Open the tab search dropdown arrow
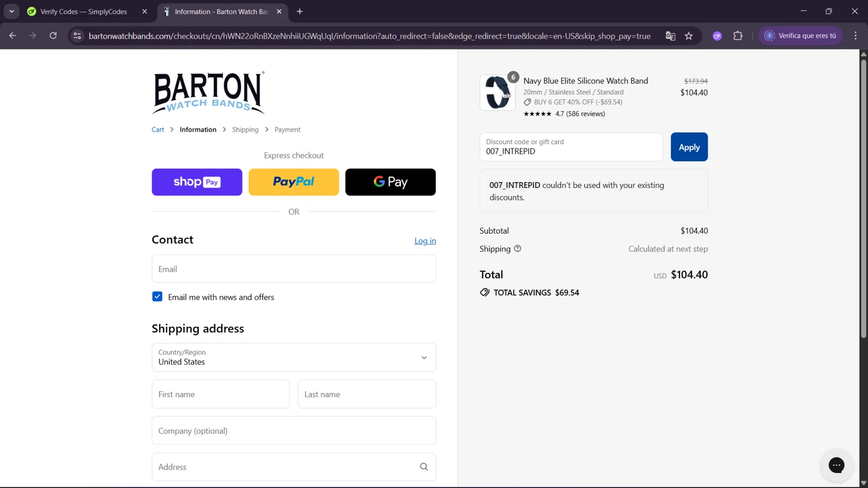 pyautogui.click(x=12, y=12)
